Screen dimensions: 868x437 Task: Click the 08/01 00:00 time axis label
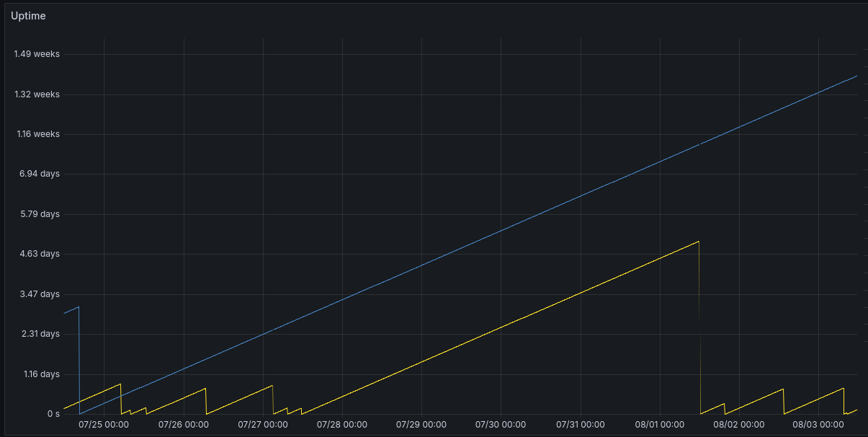click(660, 425)
